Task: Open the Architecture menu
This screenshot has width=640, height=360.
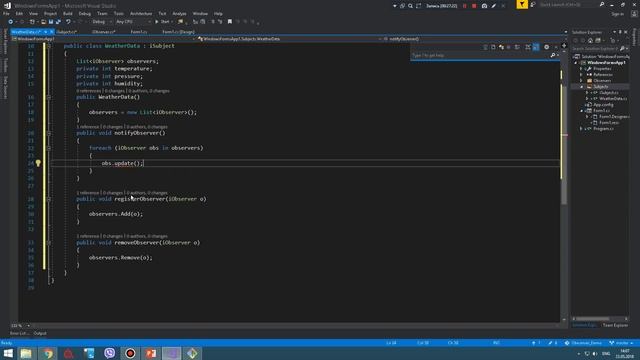Action: click(x=140, y=13)
